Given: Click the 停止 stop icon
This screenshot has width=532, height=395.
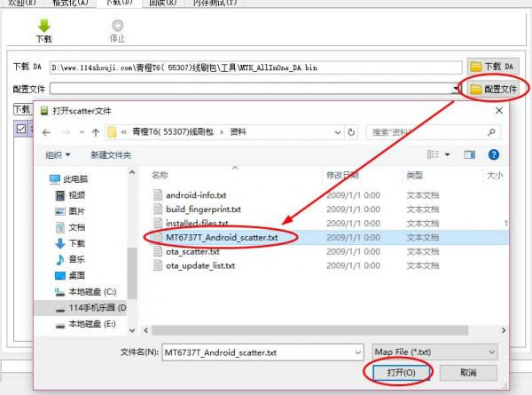Looking at the screenshot, I should [x=117, y=27].
